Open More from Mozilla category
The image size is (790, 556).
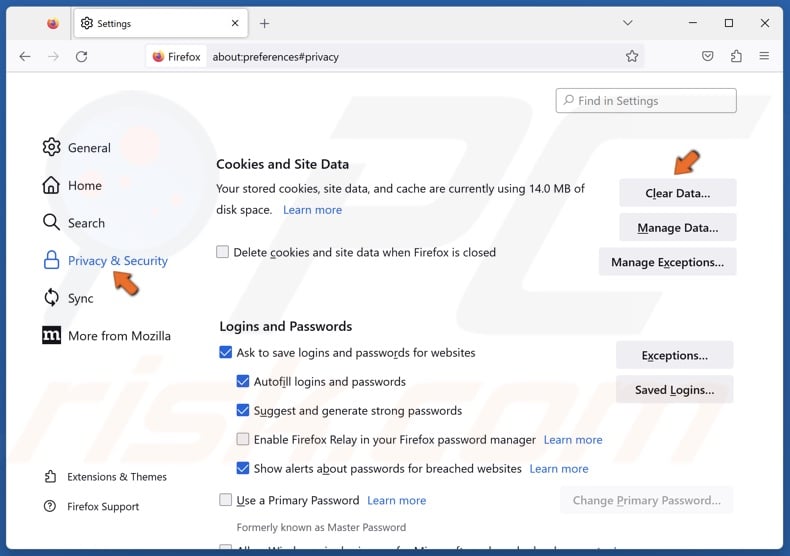[106, 335]
